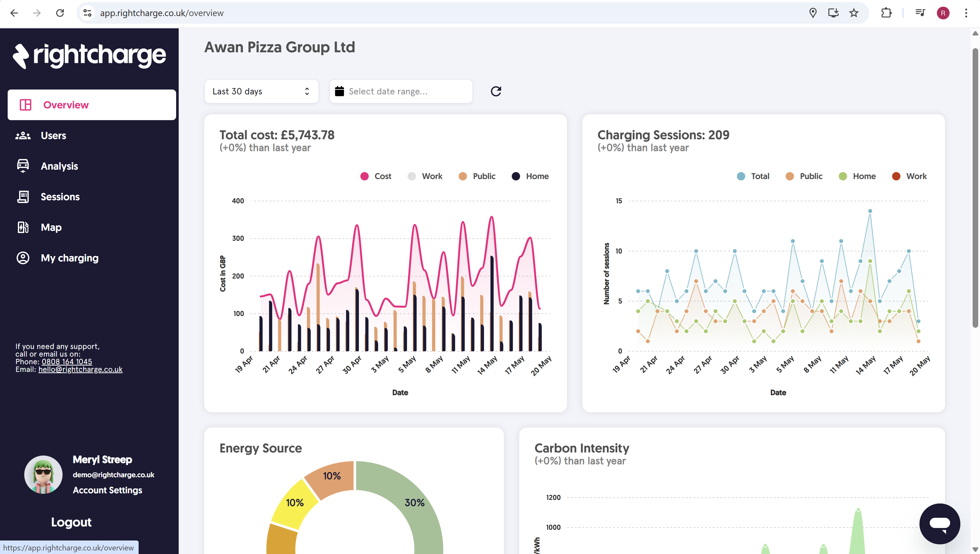Open the media controls icon in toolbar

tap(920, 13)
